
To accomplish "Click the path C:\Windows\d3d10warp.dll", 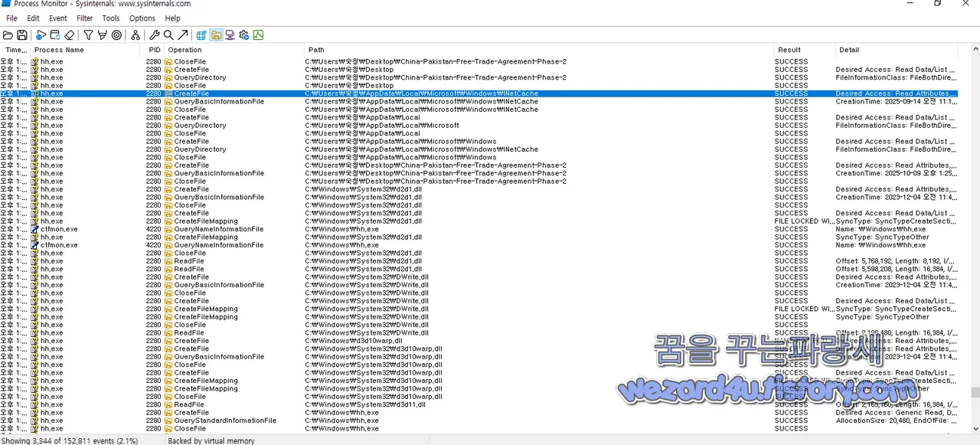I will 354,341.
